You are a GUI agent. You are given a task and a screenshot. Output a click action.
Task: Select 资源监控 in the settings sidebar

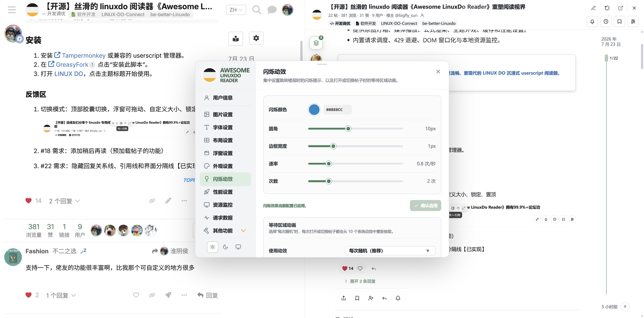(x=225, y=205)
